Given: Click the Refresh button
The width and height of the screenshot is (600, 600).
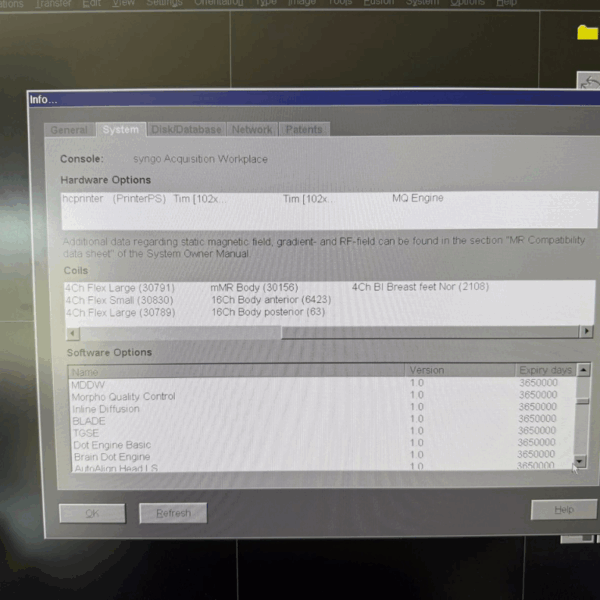Looking at the screenshot, I should point(173,513).
